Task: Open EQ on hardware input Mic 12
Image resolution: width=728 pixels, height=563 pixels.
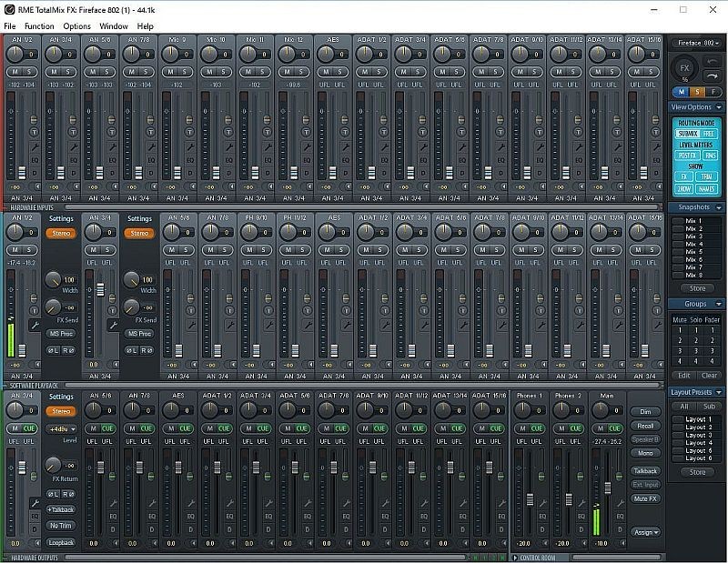Action: pos(307,160)
